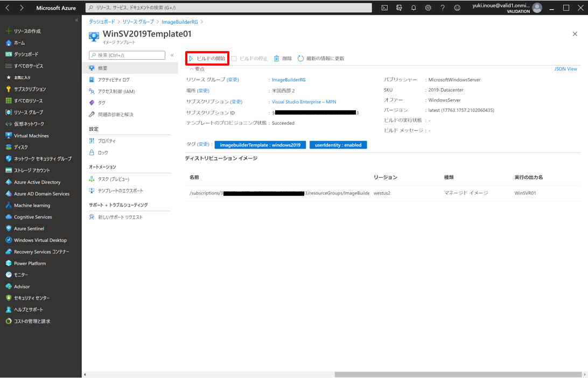Collapse the 要点 essentials section
This screenshot has height=378, width=588.
197,69
